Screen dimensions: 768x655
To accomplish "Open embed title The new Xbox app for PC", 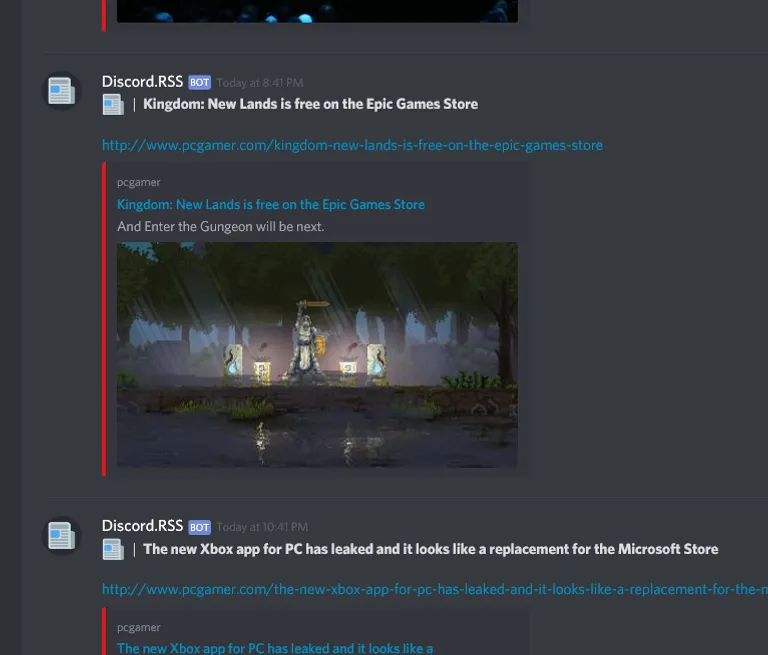I will (275, 648).
